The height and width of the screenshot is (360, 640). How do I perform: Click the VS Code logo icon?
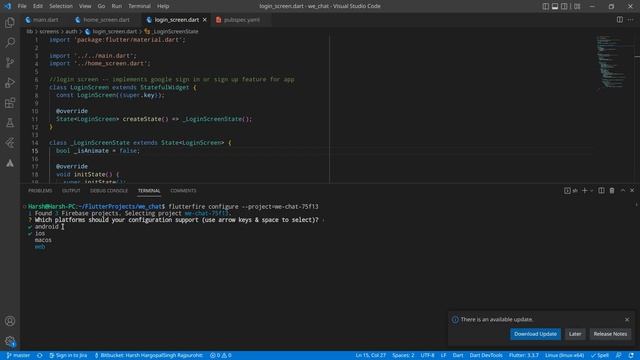pos(7,6)
